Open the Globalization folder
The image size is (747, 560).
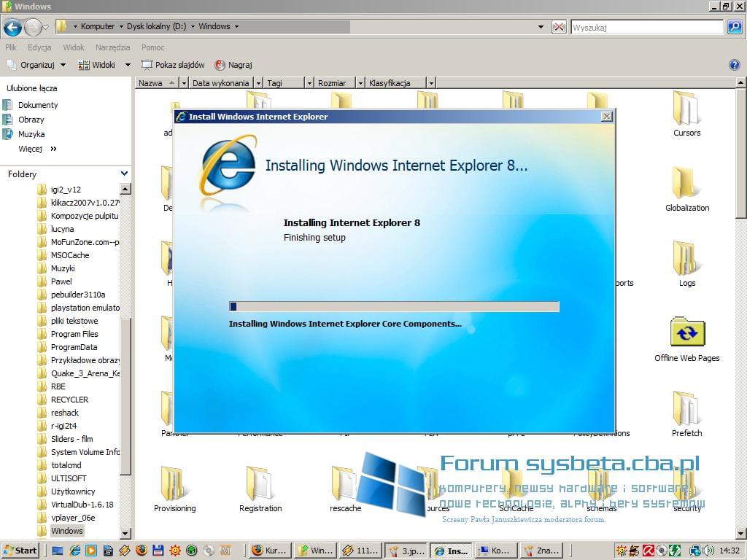pos(687,189)
